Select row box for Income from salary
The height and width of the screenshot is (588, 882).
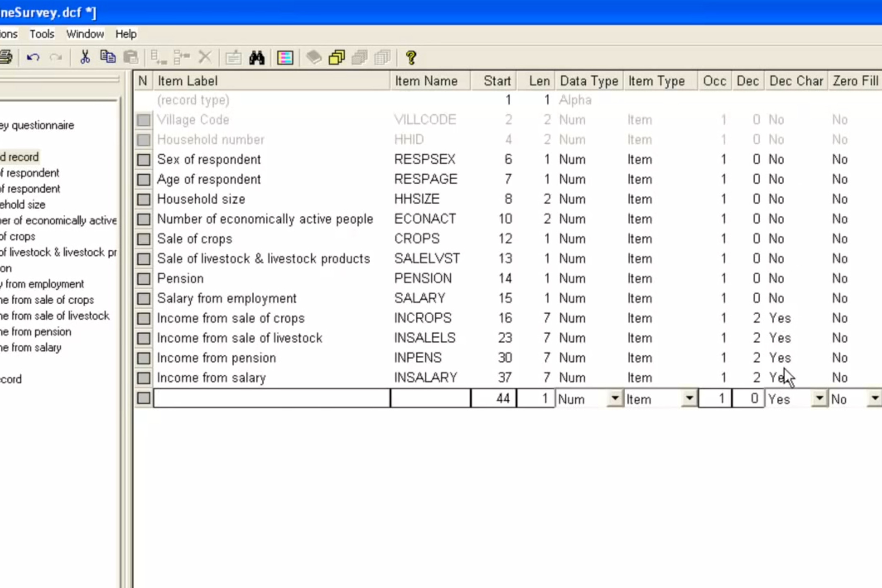[144, 378]
